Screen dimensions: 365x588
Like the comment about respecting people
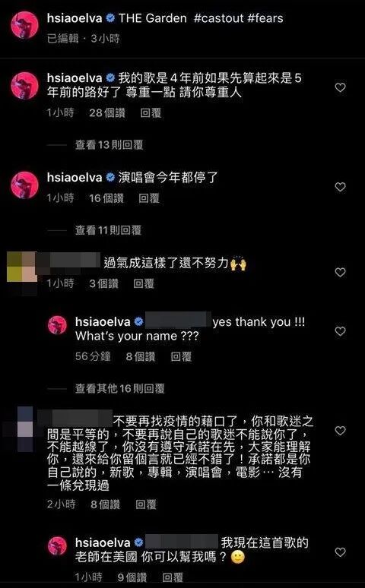pos(340,88)
